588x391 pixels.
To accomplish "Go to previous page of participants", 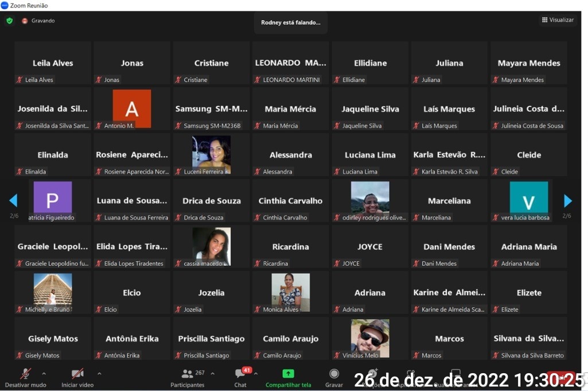I will [13, 200].
